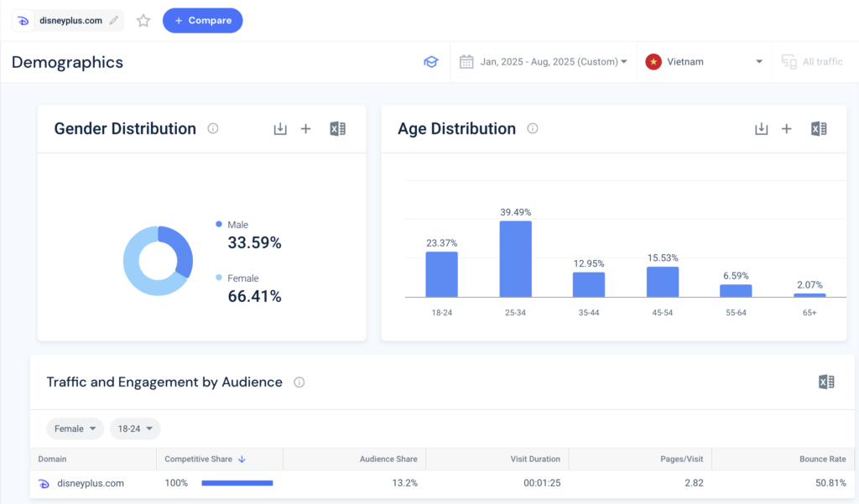Download the Age Distribution chart
Image resolution: width=859 pixels, height=504 pixels.
[761, 128]
